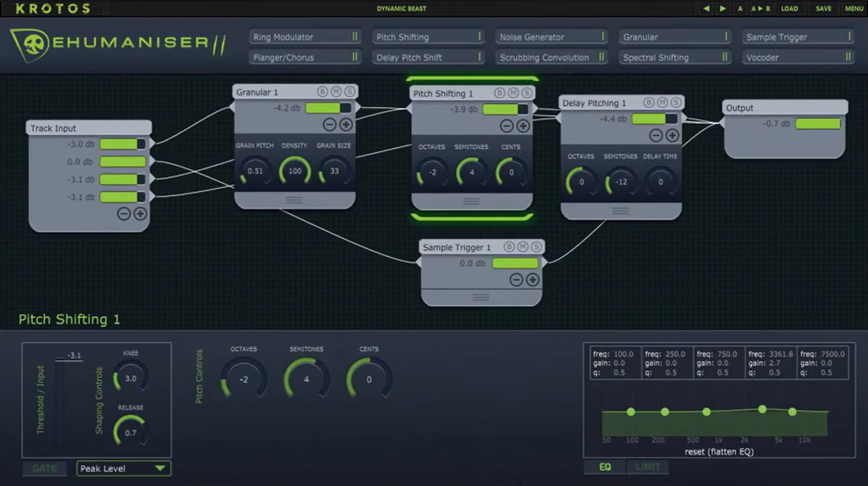Click the Grain Size knob
The height and width of the screenshot is (486, 868).
335,171
